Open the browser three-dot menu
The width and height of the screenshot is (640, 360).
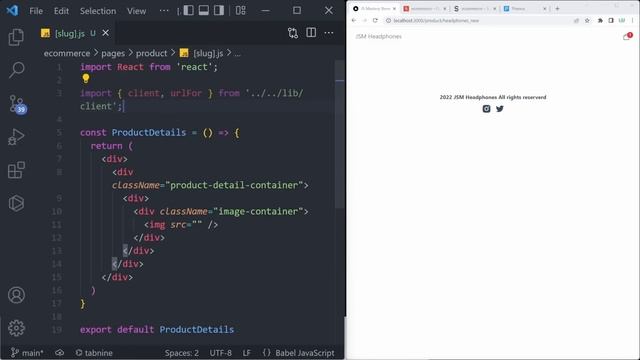pyautogui.click(x=633, y=20)
